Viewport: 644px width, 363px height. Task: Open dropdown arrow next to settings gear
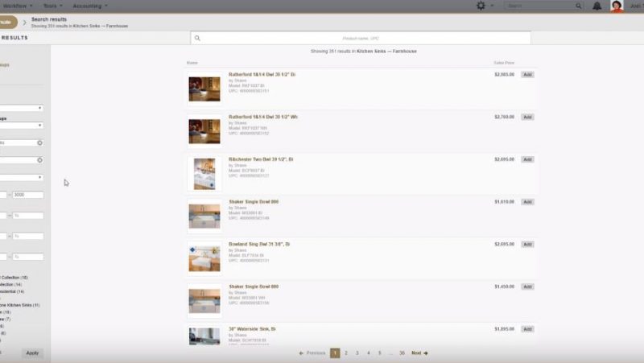point(492,6)
